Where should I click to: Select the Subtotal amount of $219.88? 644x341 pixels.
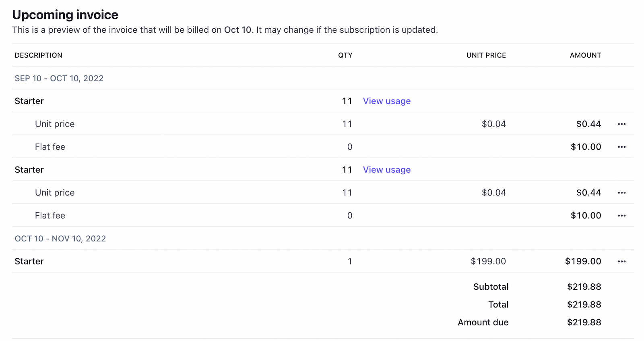click(584, 287)
